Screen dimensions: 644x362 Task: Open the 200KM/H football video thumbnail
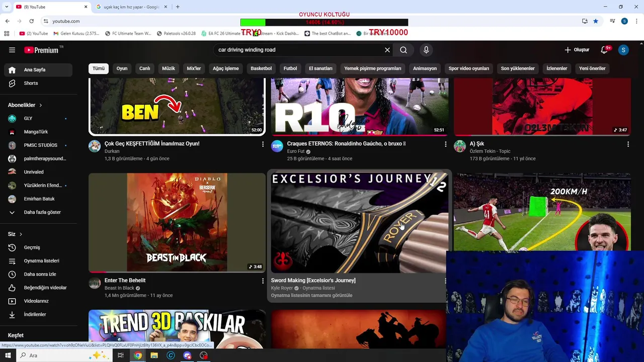tap(542, 212)
